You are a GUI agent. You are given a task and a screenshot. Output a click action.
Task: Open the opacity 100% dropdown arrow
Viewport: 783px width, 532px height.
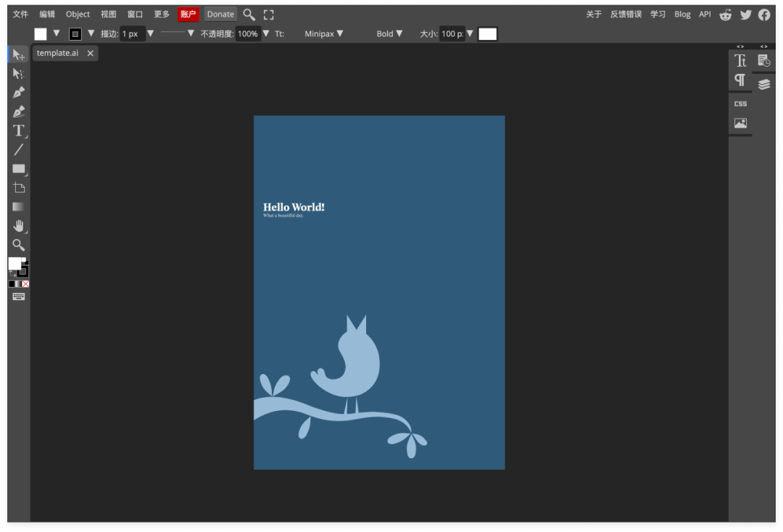tap(266, 34)
